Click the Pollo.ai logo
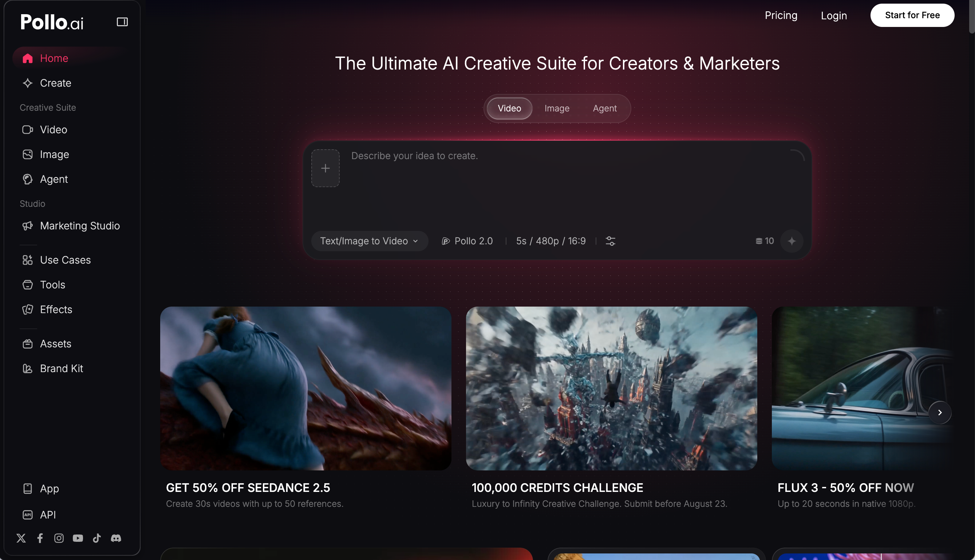 click(x=52, y=22)
